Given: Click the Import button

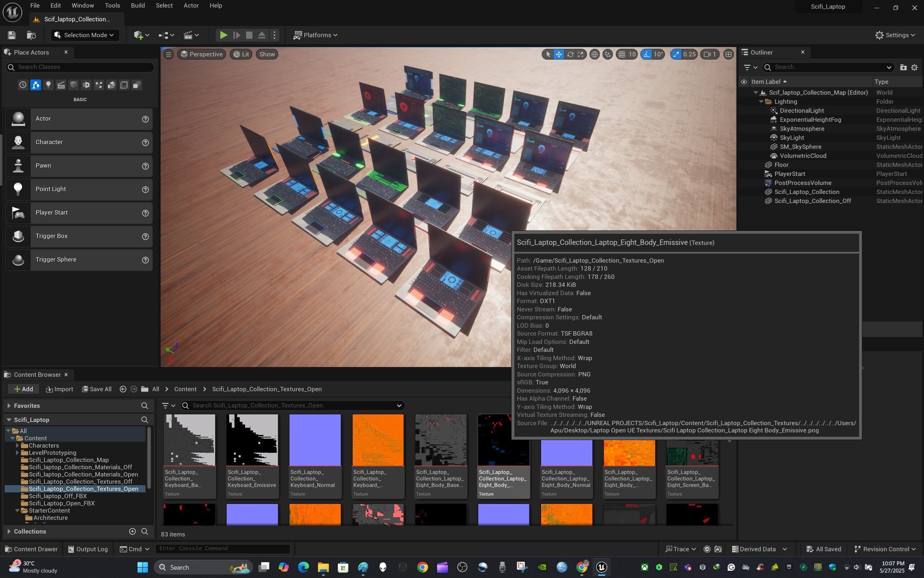Looking at the screenshot, I should tap(59, 389).
